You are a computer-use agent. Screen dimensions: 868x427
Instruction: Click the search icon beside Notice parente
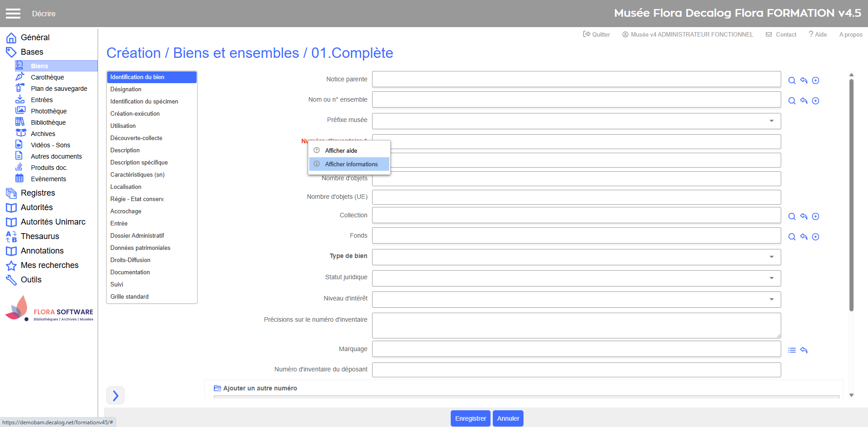tap(792, 80)
